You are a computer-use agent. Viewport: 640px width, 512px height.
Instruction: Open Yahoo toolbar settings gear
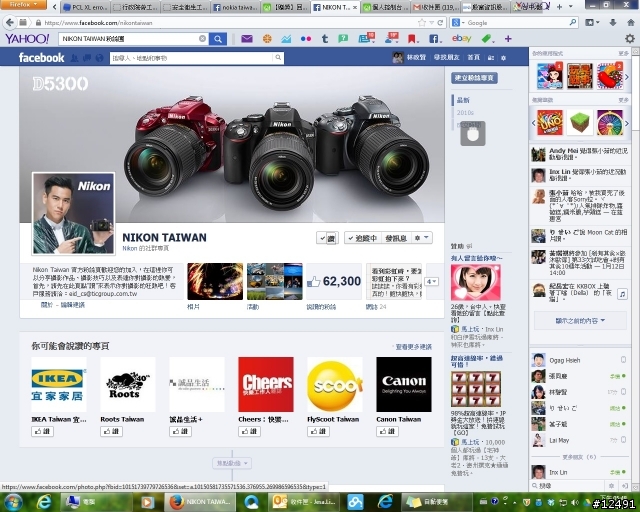[630, 38]
